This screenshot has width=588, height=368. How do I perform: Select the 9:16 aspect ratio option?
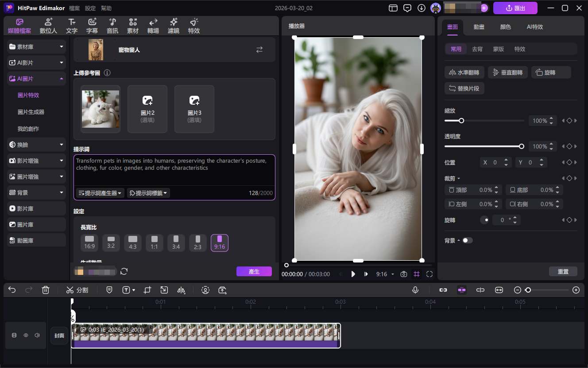click(219, 243)
